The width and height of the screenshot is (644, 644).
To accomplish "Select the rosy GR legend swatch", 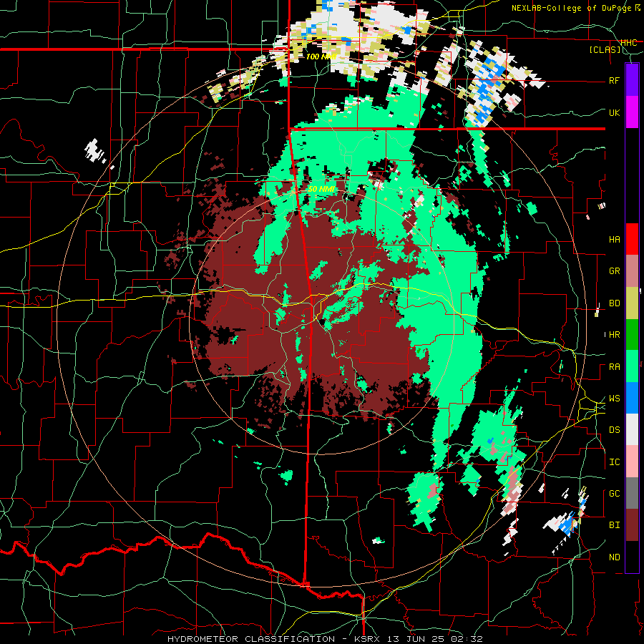I will tap(632, 271).
